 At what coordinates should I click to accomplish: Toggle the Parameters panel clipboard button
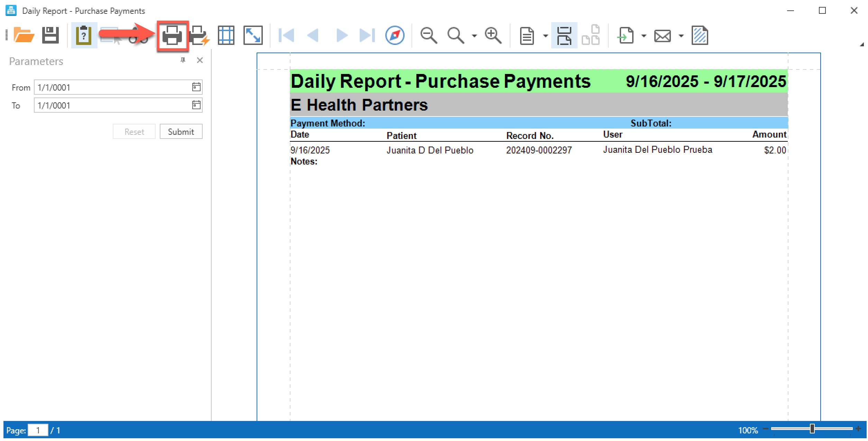pos(83,36)
